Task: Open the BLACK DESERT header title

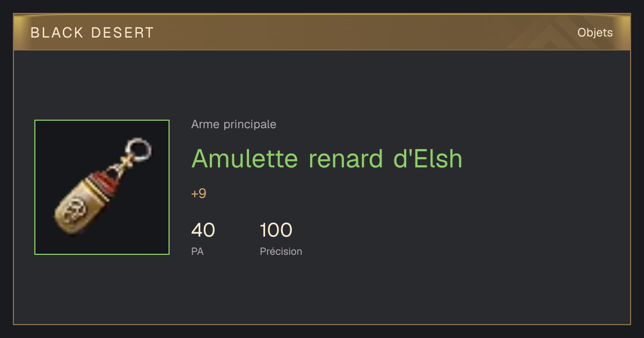Action: pyautogui.click(x=92, y=33)
